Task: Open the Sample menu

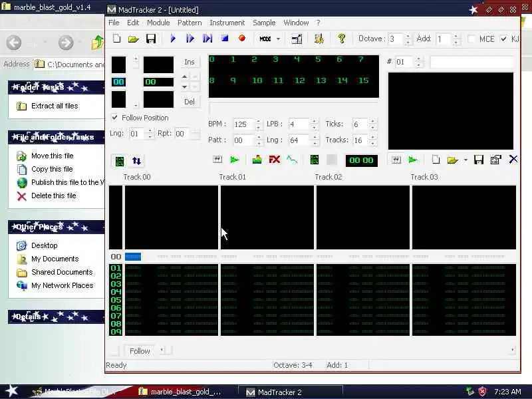Action: click(x=264, y=23)
